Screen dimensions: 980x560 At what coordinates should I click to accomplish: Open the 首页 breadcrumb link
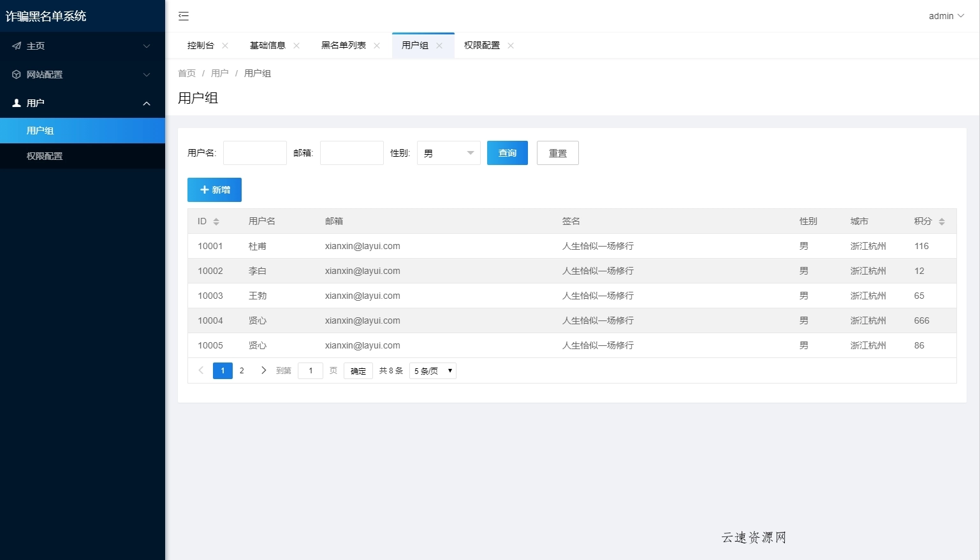(x=187, y=73)
